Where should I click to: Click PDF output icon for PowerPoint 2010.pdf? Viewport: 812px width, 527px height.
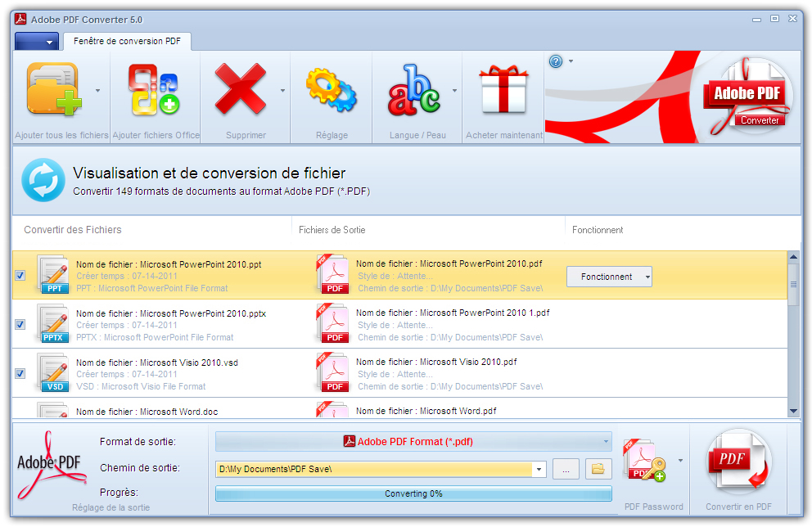tap(332, 274)
